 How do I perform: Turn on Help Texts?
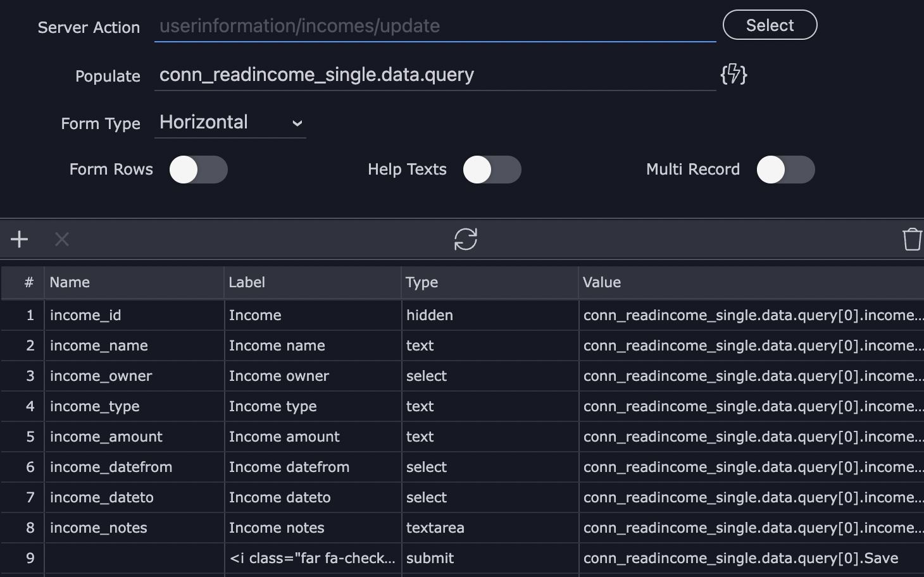(x=492, y=170)
